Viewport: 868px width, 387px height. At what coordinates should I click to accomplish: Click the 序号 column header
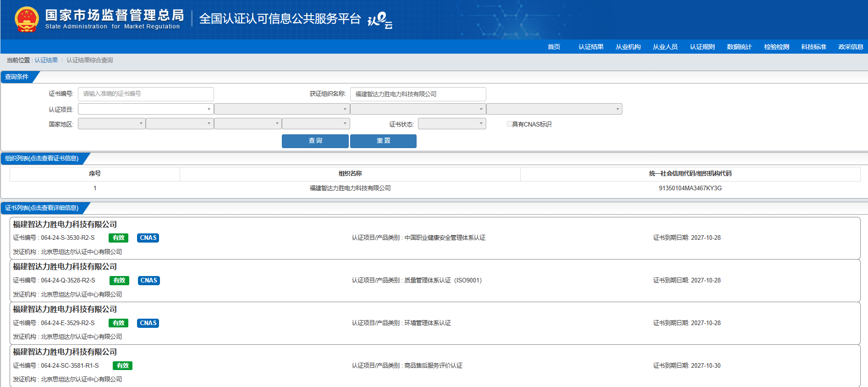[95, 173]
